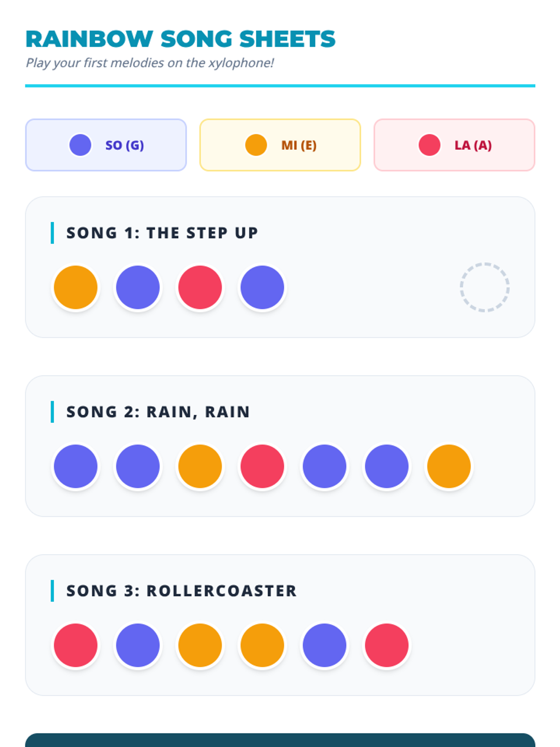560x747 pixels.
Task: Tap the third note in Song 2
Action: (x=200, y=466)
